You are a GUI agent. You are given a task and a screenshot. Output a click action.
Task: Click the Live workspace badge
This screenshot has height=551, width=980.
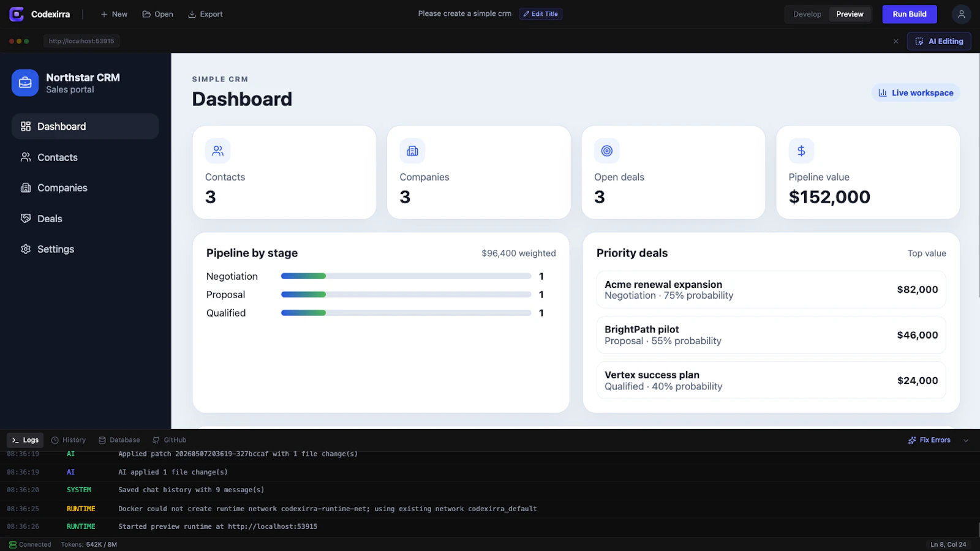[916, 92]
